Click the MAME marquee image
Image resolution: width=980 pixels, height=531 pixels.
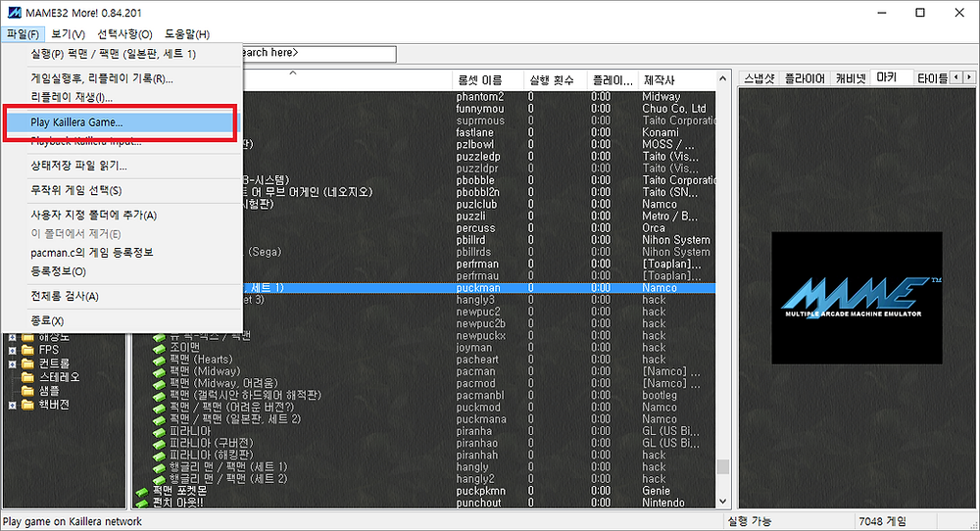(x=857, y=298)
